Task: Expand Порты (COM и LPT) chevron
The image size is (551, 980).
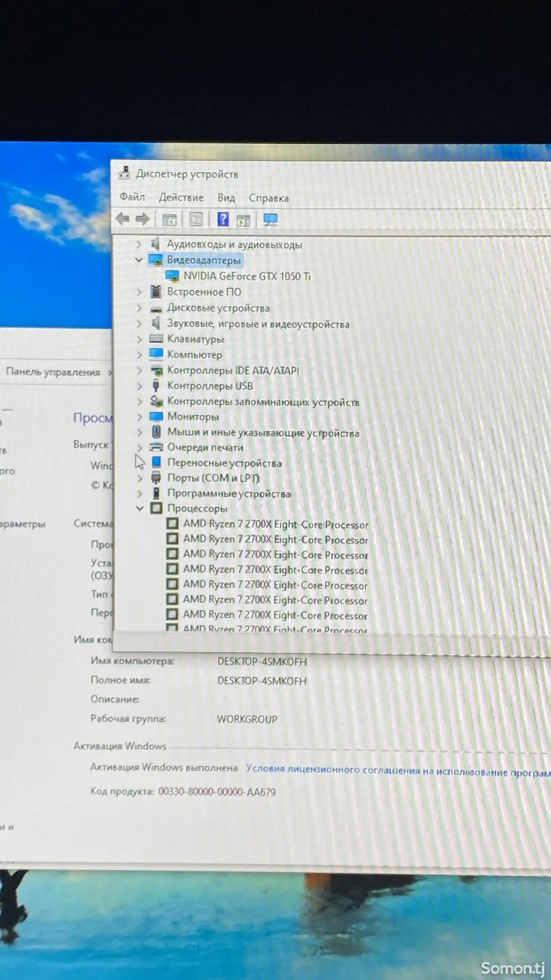Action: (x=139, y=478)
